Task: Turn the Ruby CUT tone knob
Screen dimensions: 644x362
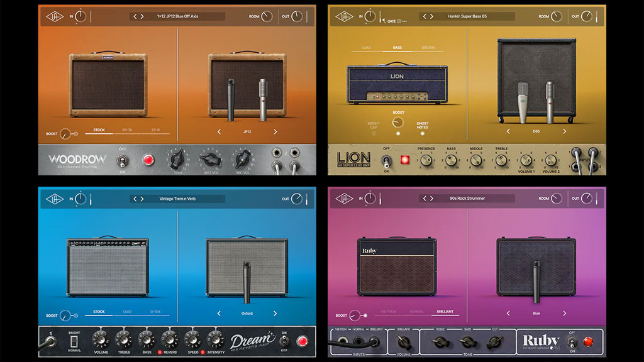Action: tap(495, 341)
